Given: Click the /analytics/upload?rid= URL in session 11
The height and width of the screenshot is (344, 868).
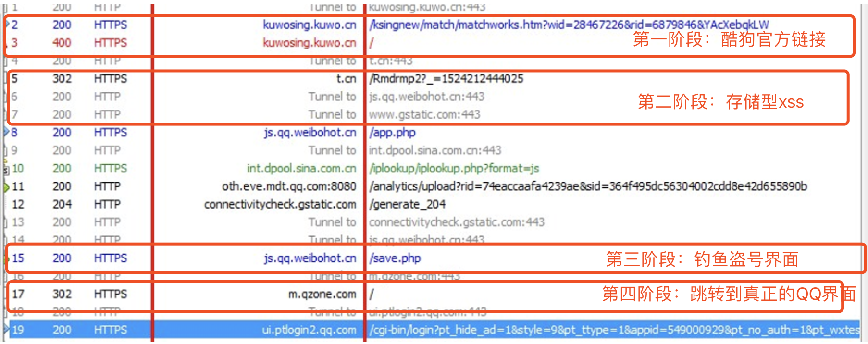Looking at the screenshot, I should tap(588, 186).
